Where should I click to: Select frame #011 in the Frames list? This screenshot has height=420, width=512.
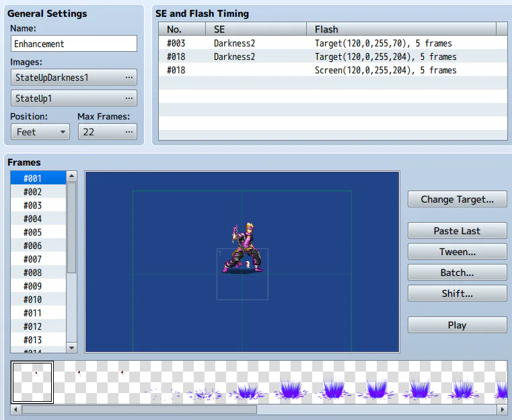coord(38,313)
